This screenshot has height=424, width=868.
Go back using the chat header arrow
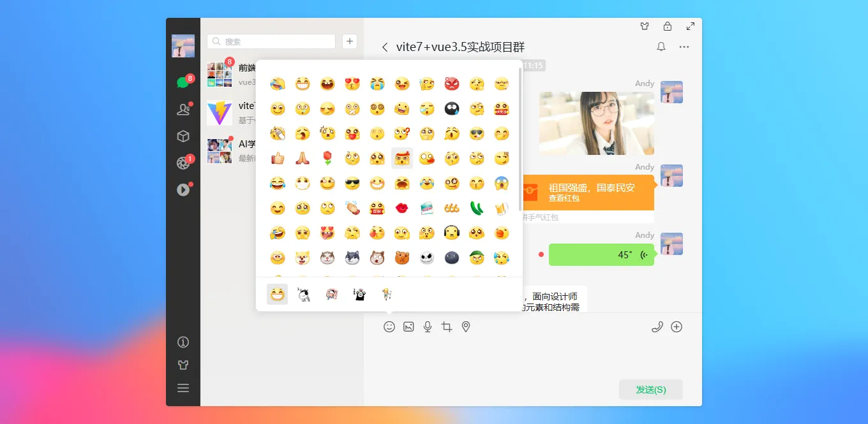(385, 47)
